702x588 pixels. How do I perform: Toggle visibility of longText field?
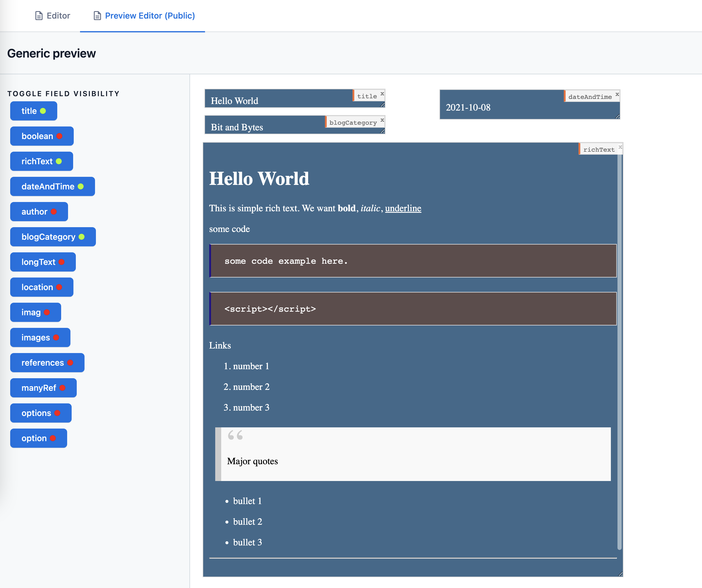point(43,262)
